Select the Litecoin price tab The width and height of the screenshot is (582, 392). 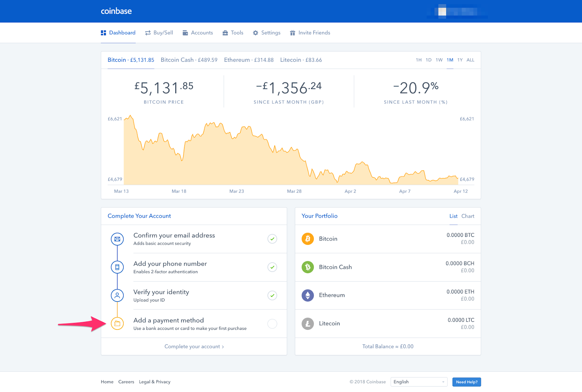tap(301, 60)
